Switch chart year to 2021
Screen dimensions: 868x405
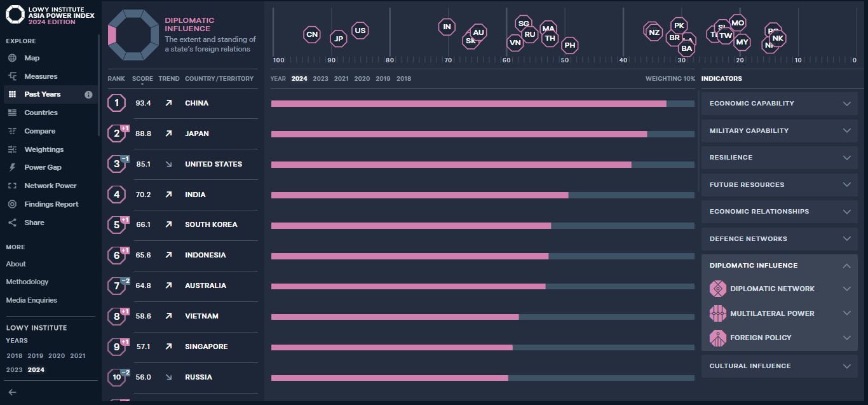[x=341, y=79]
